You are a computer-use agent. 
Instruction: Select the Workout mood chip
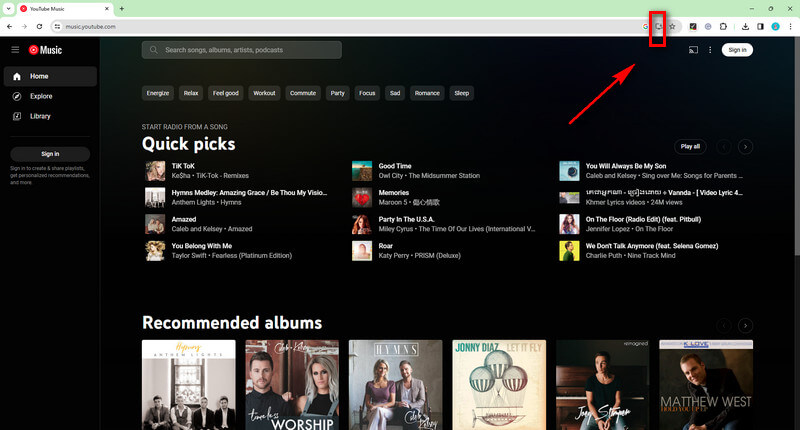tap(264, 93)
